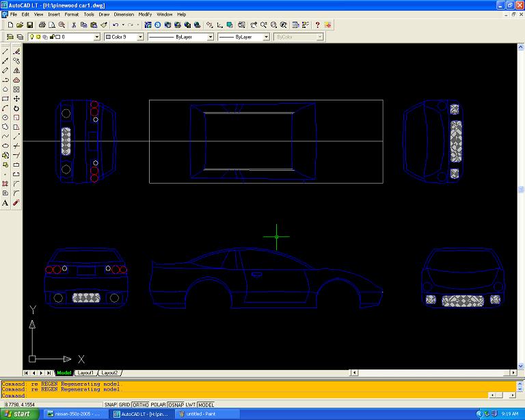The image size is (525, 420).
Task: Select the Polyline tool
Action: 5,80
